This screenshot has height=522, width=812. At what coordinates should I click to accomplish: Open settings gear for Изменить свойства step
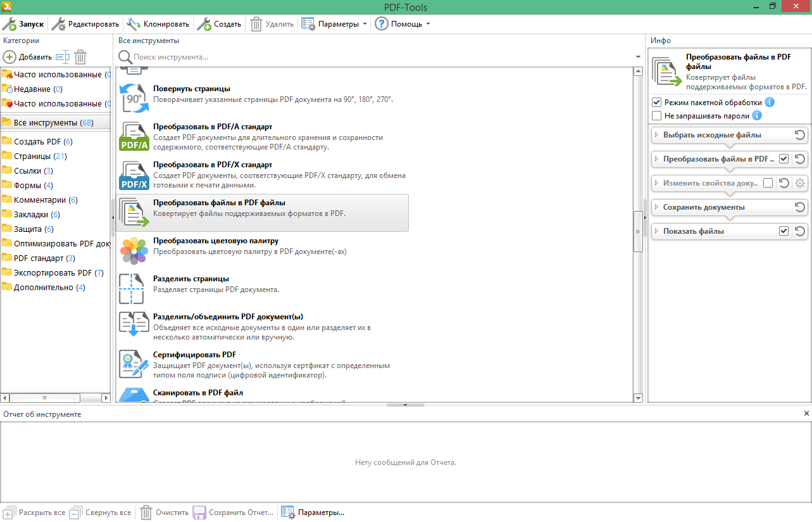[800, 183]
